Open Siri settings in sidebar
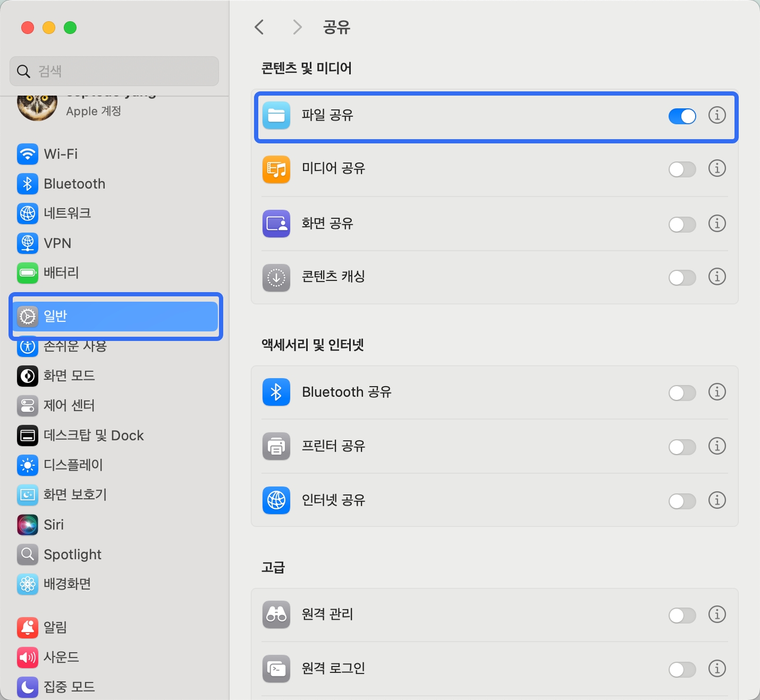 [115, 525]
